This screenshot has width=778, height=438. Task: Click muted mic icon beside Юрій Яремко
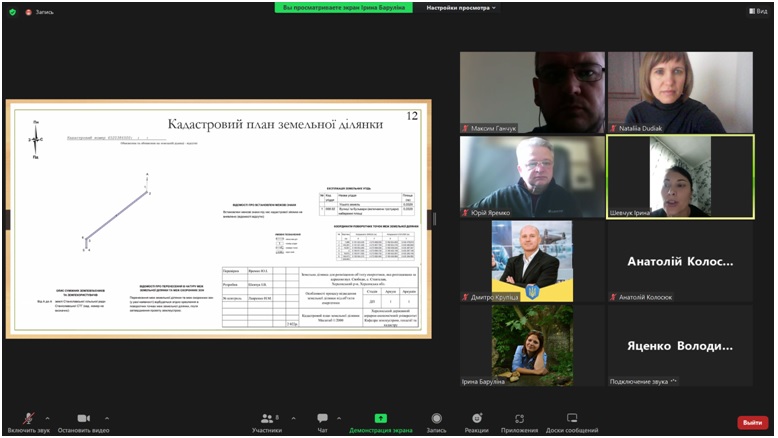point(465,213)
